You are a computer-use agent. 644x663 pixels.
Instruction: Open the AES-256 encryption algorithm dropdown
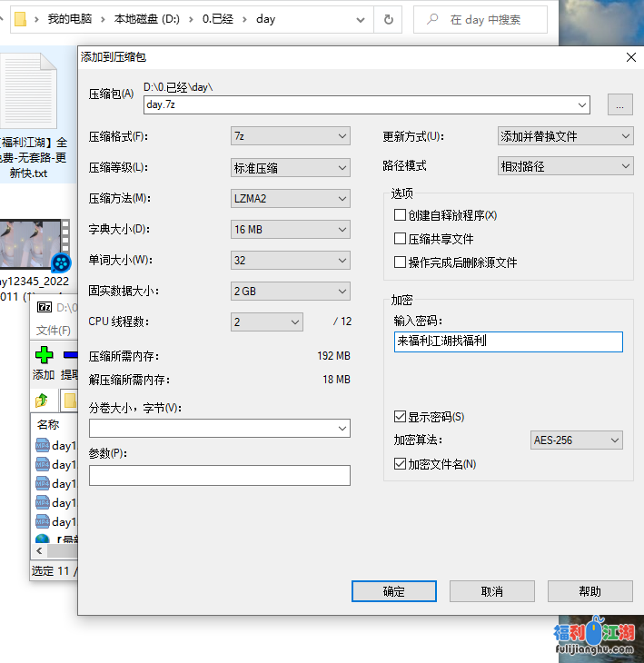coord(577,440)
